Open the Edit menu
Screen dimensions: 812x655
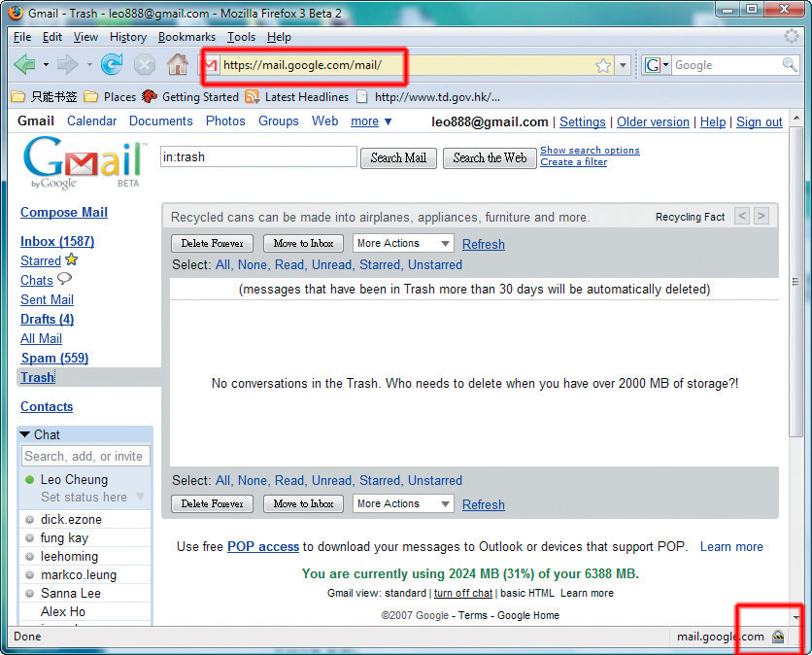(52, 37)
